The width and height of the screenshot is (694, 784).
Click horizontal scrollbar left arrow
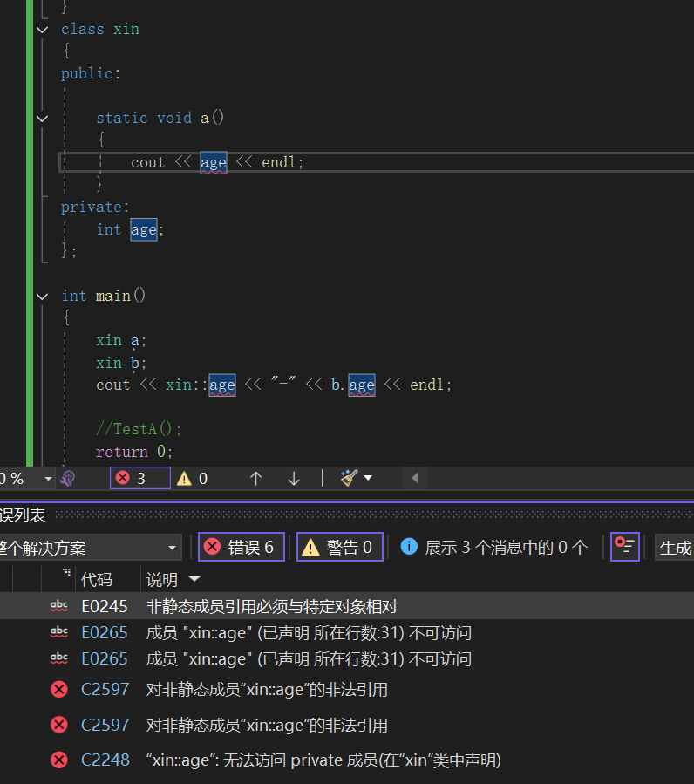coord(415,478)
